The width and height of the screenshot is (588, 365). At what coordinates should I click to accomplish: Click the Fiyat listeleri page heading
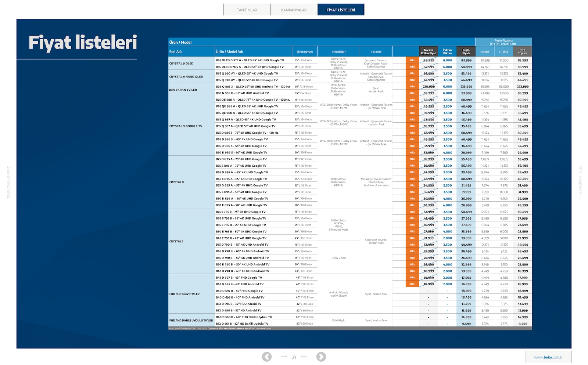point(83,42)
